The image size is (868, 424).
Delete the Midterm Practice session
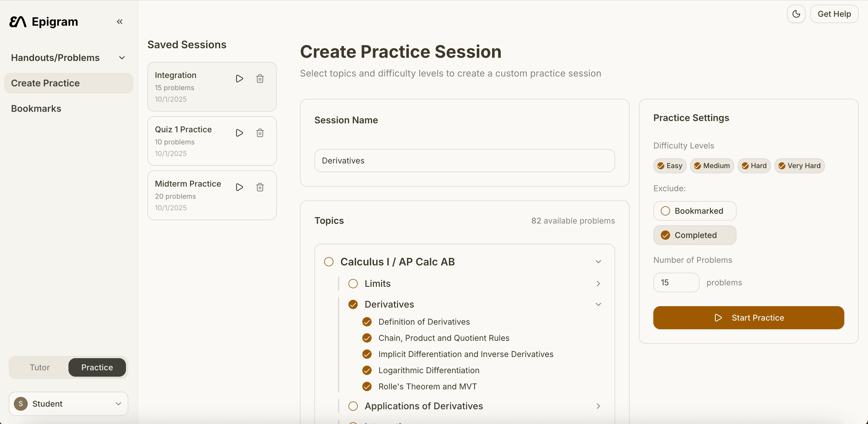tap(260, 187)
